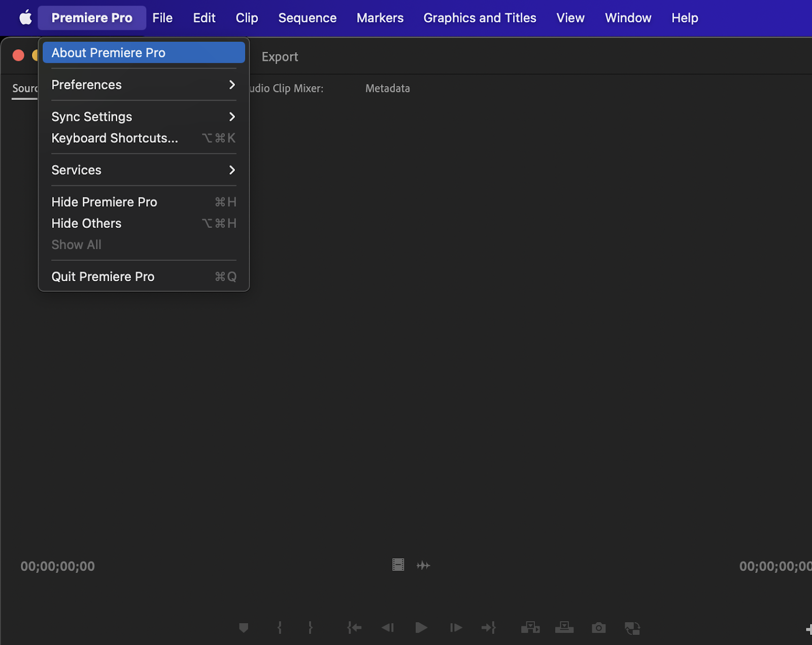Viewport: 812px width, 645px height.
Task: Click the Mark Out bracket icon
Action: coord(311,628)
